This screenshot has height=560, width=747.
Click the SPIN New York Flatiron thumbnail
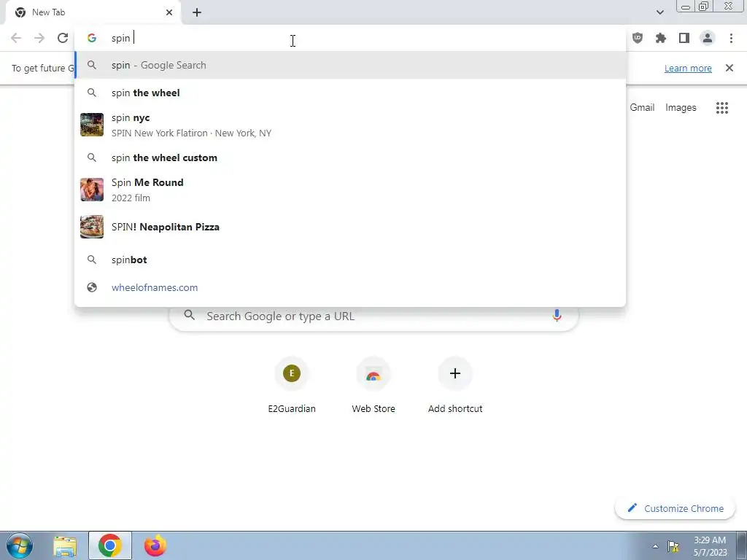tap(92, 125)
